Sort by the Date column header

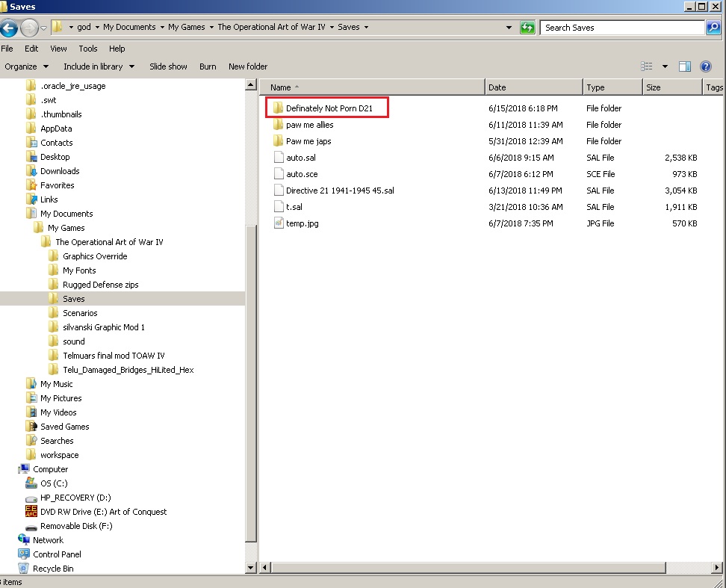(x=534, y=87)
